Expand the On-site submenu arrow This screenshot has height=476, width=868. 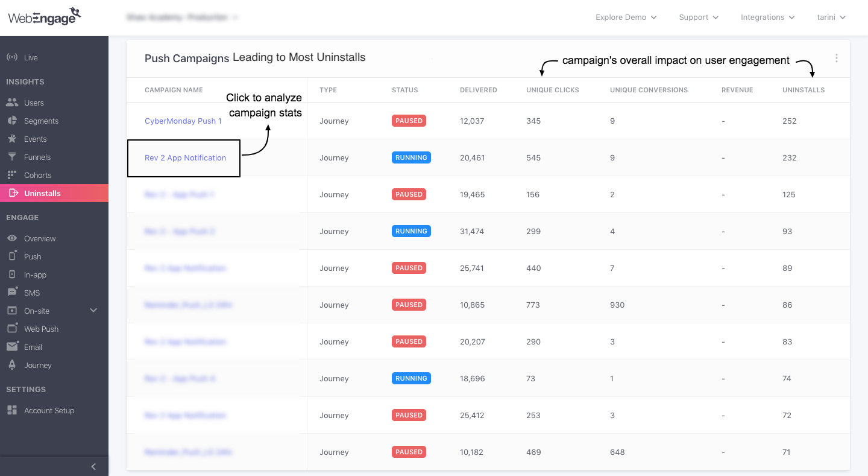point(93,310)
